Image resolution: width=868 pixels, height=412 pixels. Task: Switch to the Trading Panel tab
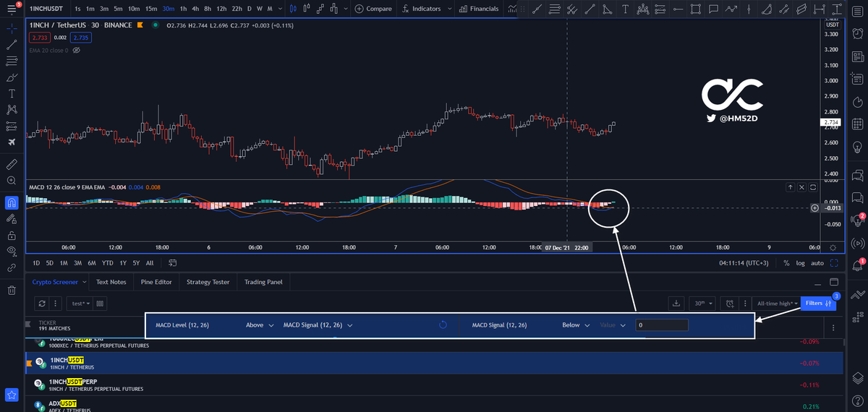tap(263, 282)
